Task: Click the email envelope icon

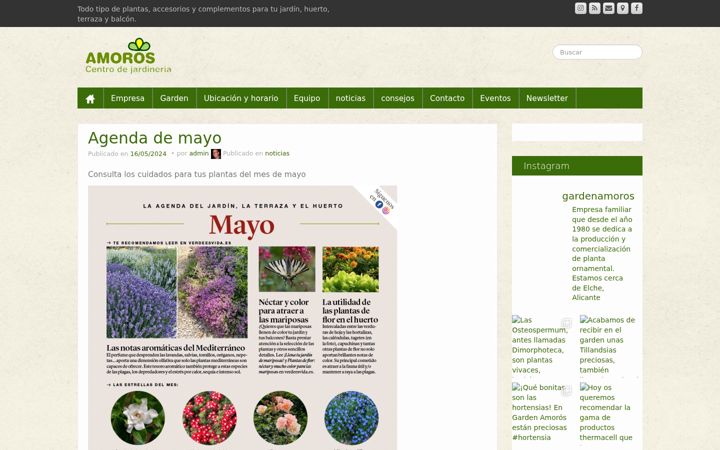Action: pyautogui.click(x=608, y=8)
